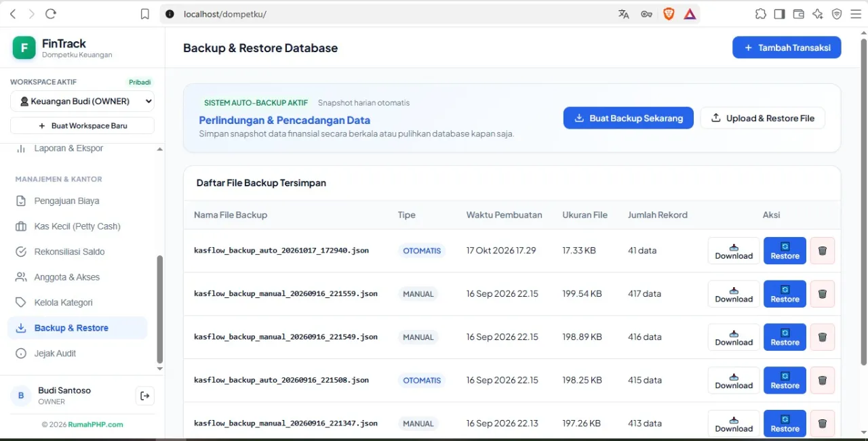The width and height of the screenshot is (868, 441).
Task: Open the browser extensions puzzle icon
Action: pyautogui.click(x=760, y=14)
